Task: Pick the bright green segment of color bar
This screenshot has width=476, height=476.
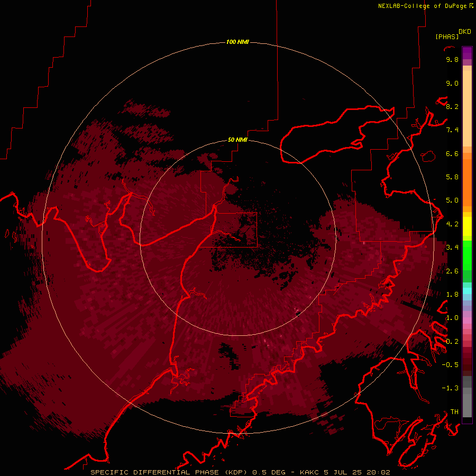Action: pos(467,255)
